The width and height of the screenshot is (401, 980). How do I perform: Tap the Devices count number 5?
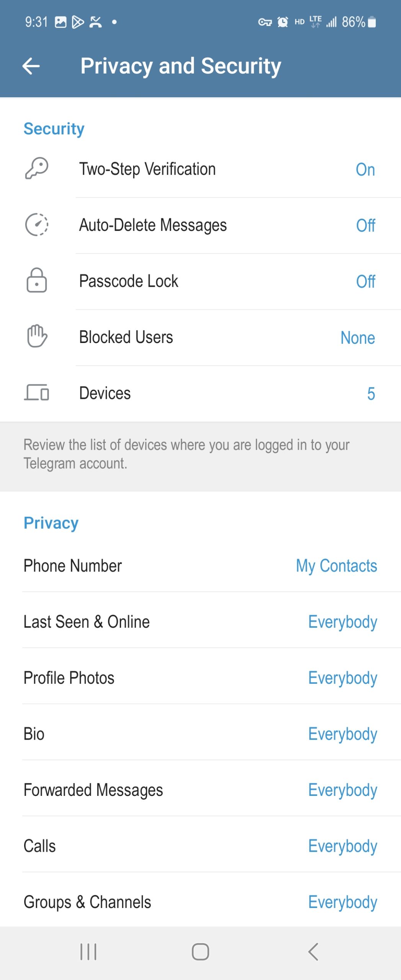371,394
